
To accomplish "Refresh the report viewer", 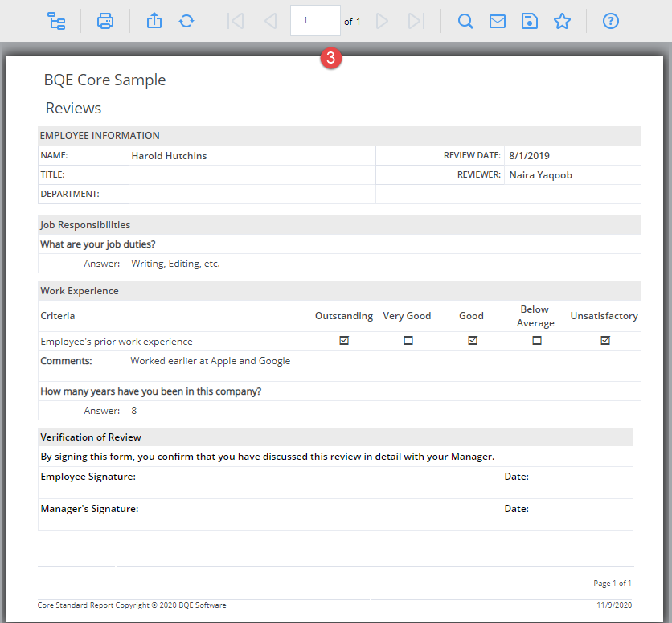I will 186,21.
